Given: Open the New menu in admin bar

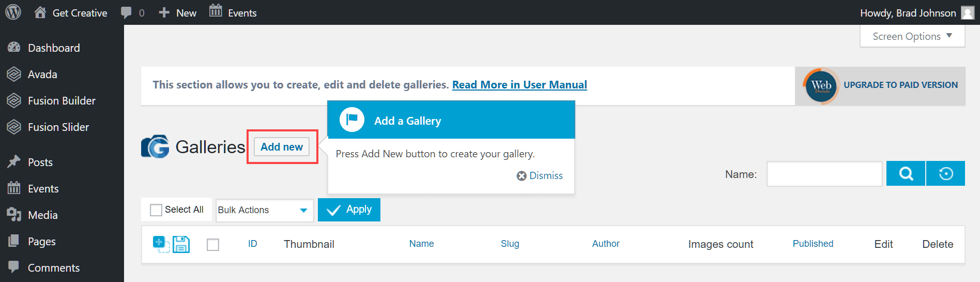Looking at the screenshot, I should (x=177, y=12).
